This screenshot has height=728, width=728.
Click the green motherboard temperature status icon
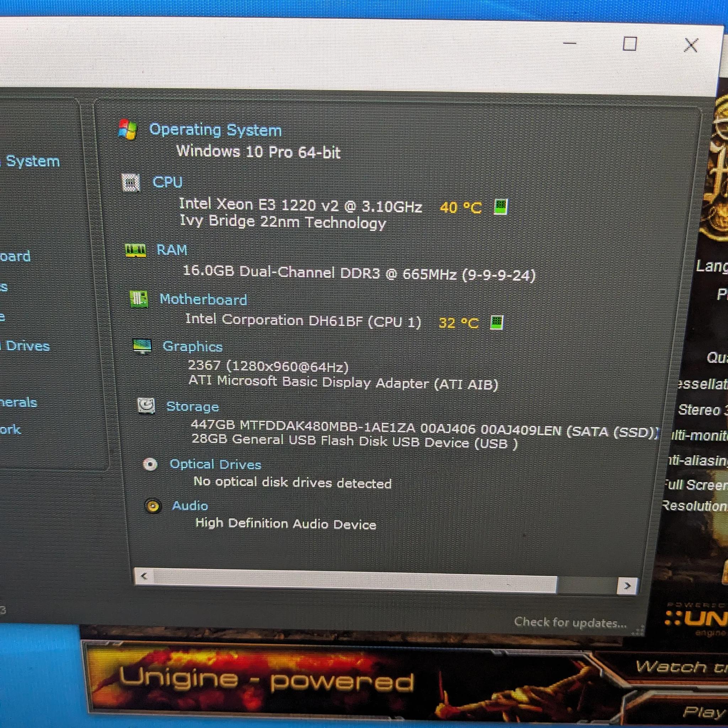496,322
